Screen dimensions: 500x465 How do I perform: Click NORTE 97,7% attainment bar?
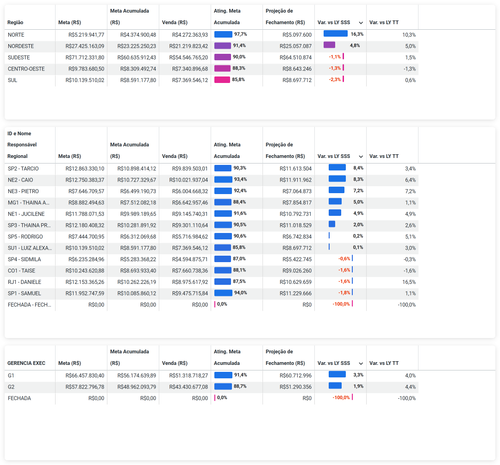click(x=223, y=34)
